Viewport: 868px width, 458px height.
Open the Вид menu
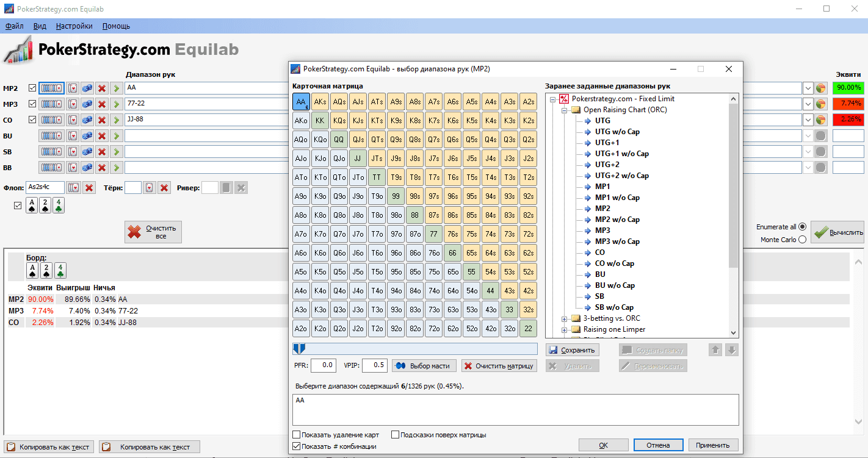coord(40,26)
